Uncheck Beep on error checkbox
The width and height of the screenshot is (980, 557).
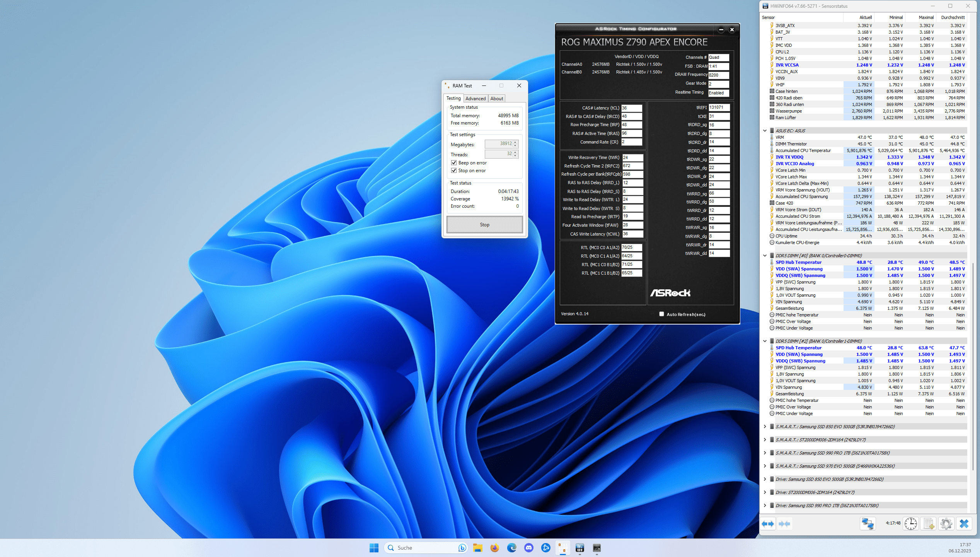coord(454,163)
